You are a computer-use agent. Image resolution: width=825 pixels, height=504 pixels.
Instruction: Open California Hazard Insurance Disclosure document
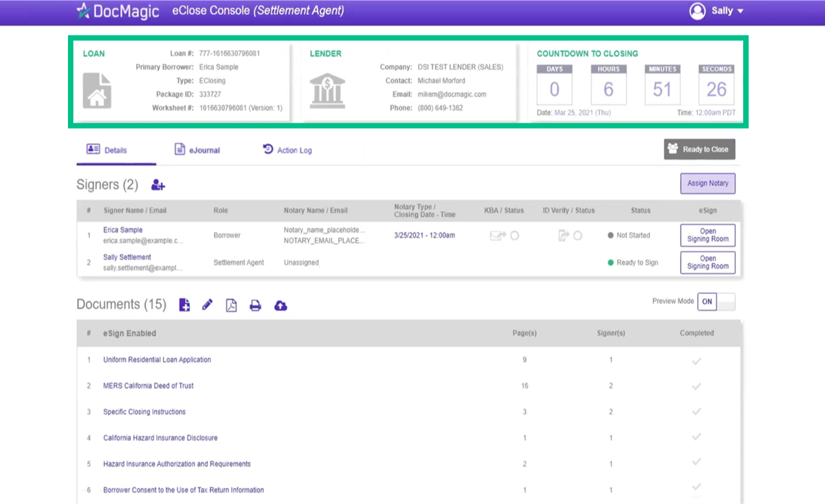coord(160,438)
